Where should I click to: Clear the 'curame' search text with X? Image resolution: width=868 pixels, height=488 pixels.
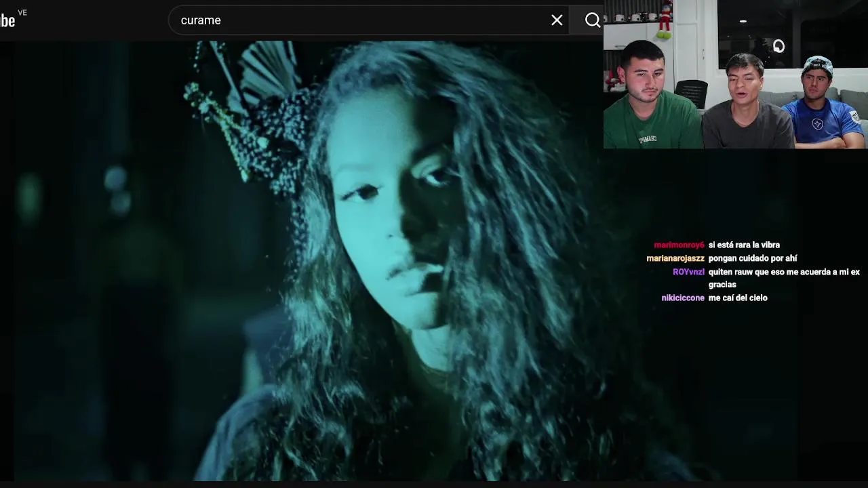pyautogui.click(x=557, y=20)
